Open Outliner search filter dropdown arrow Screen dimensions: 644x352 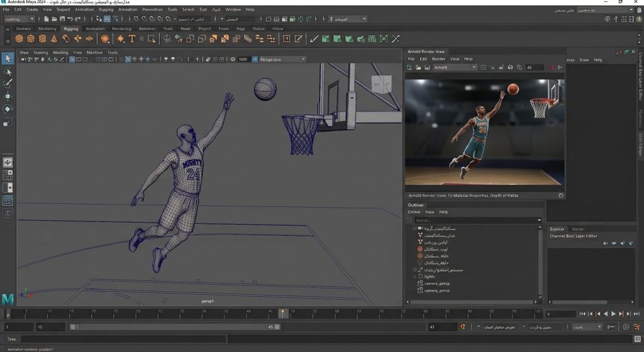click(539, 220)
